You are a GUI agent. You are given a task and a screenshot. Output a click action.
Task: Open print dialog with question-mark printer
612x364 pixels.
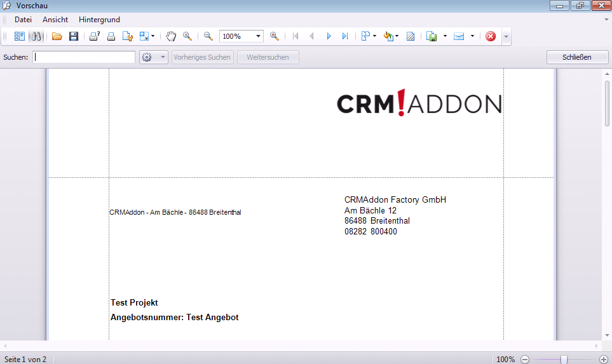tap(95, 36)
